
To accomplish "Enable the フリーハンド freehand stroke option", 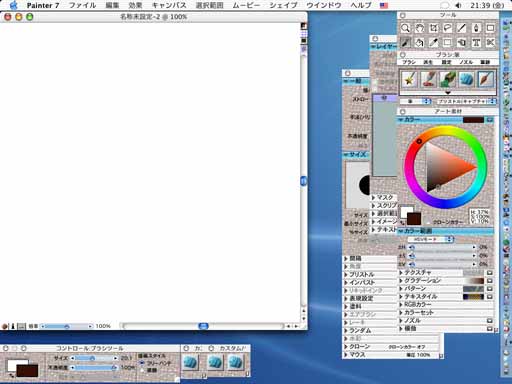I will tap(142, 363).
